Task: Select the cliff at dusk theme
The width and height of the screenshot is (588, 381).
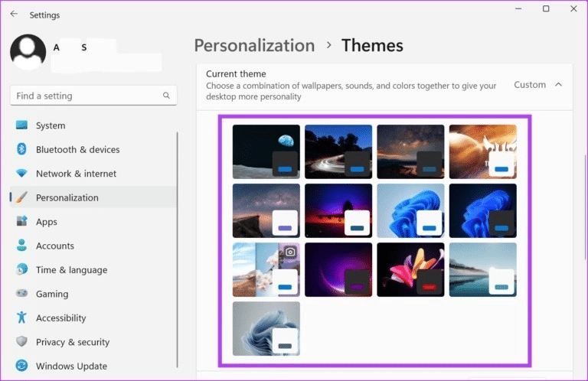Action: click(x=266, y=210)
